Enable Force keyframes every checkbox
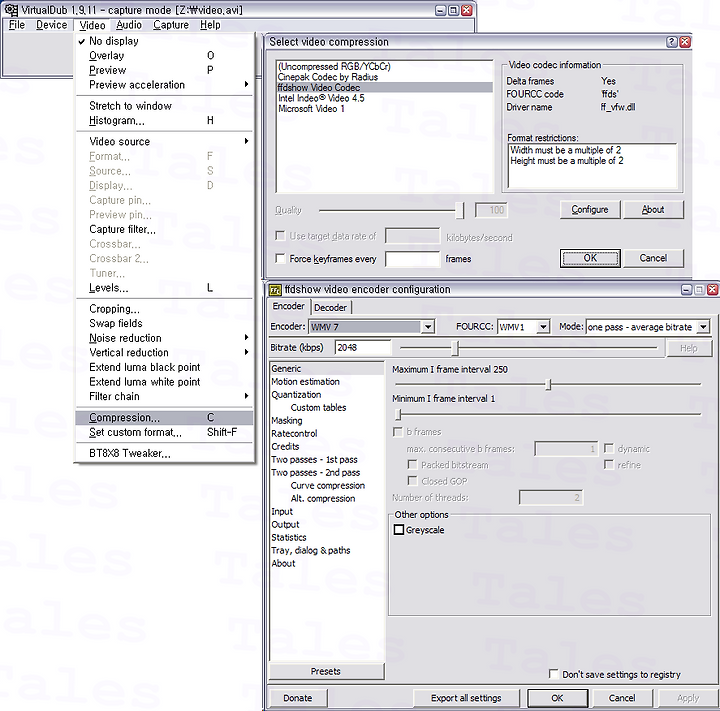 (x=280, y=259)
